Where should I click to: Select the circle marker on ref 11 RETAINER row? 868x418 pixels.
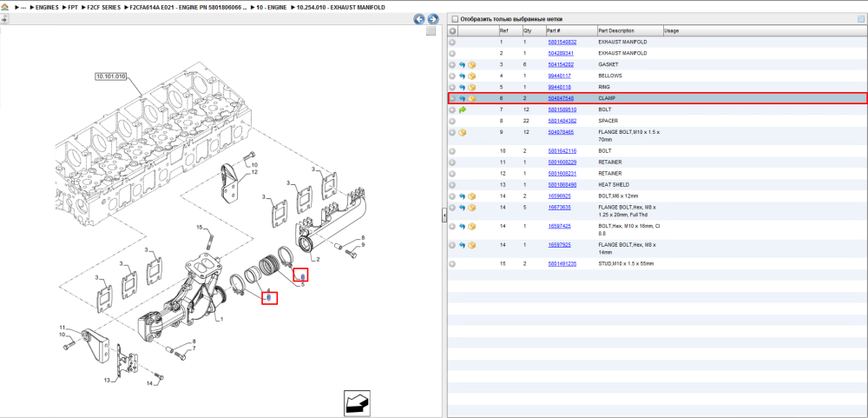[x=452, y=163]
